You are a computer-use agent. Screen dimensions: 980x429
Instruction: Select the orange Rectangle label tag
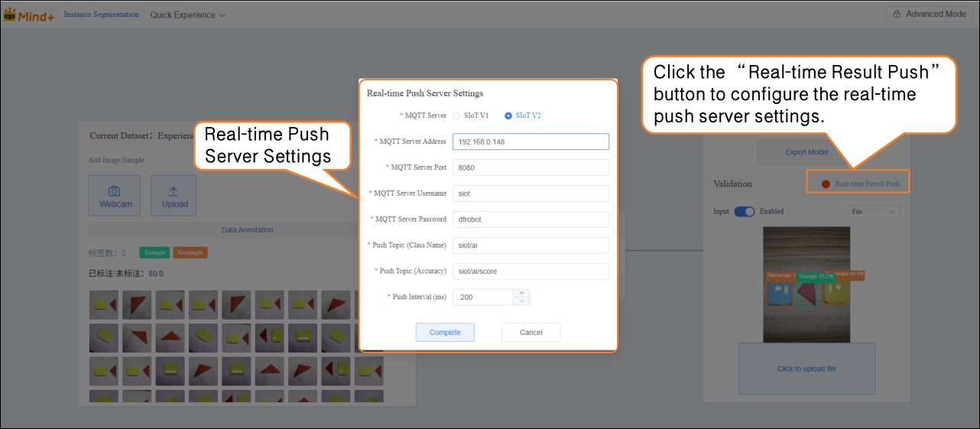point(190,253)
